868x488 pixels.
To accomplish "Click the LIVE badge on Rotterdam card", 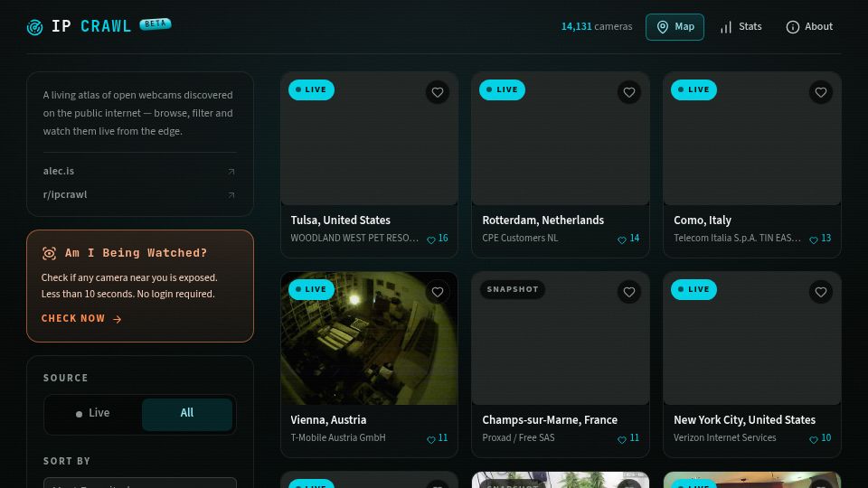I will (502, 89).
